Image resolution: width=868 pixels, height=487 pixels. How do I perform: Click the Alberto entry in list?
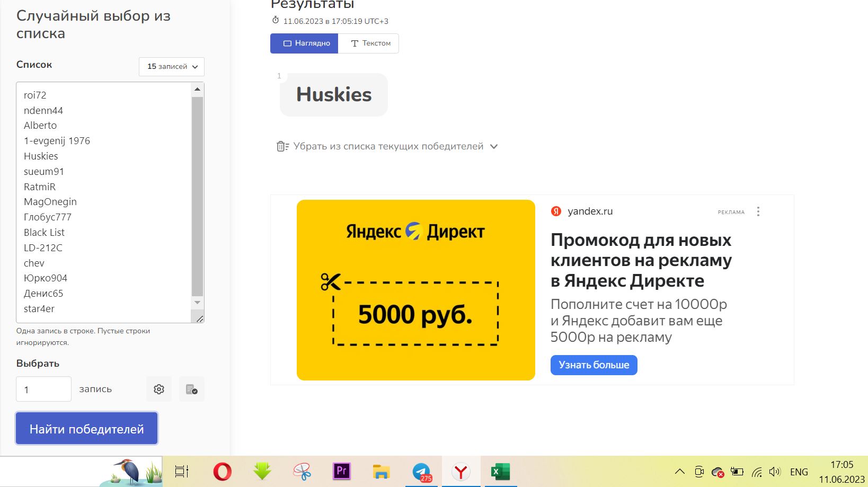(x=40, y=126)
